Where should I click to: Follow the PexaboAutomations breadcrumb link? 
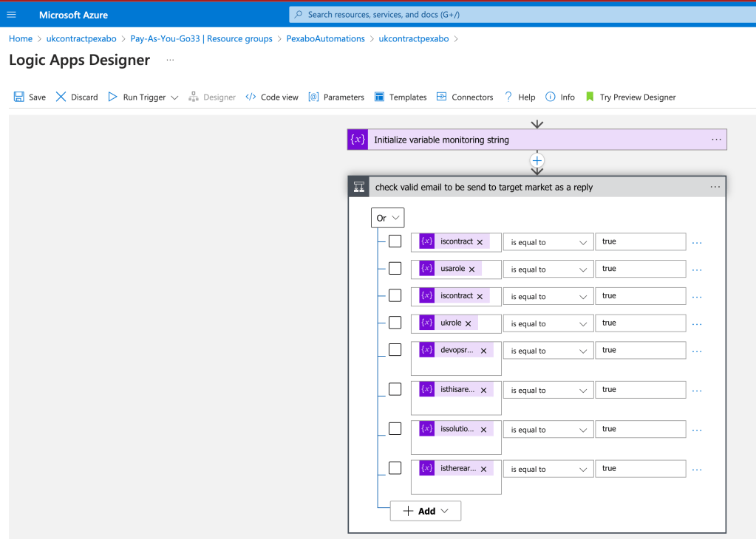pyautogui.click(x=325, y=38)
